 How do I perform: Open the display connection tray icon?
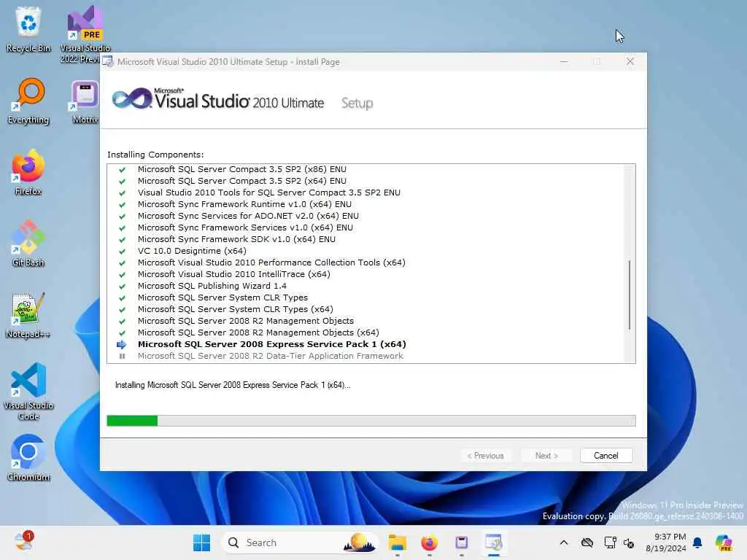point(610,542)
